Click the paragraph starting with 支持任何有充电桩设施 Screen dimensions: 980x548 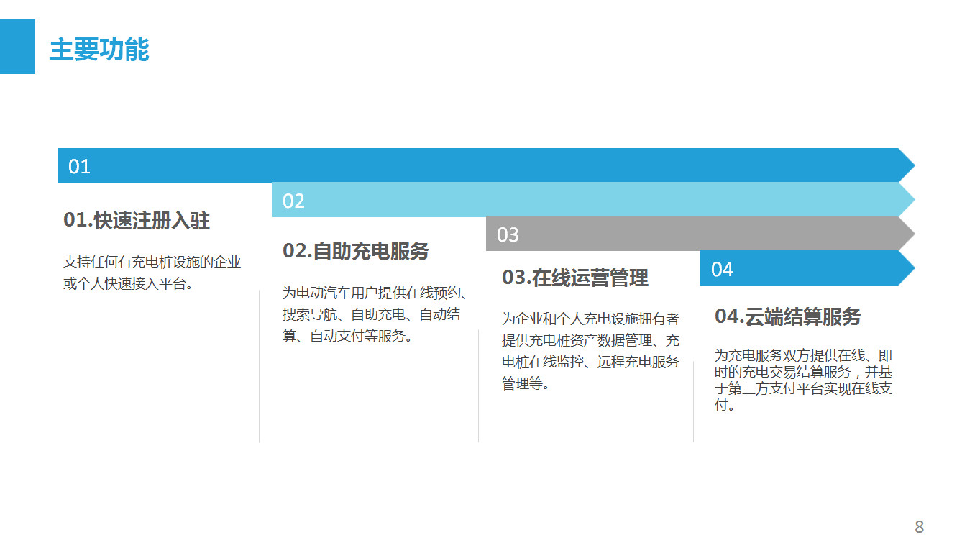pyautogui.click(x=152, y=273)
